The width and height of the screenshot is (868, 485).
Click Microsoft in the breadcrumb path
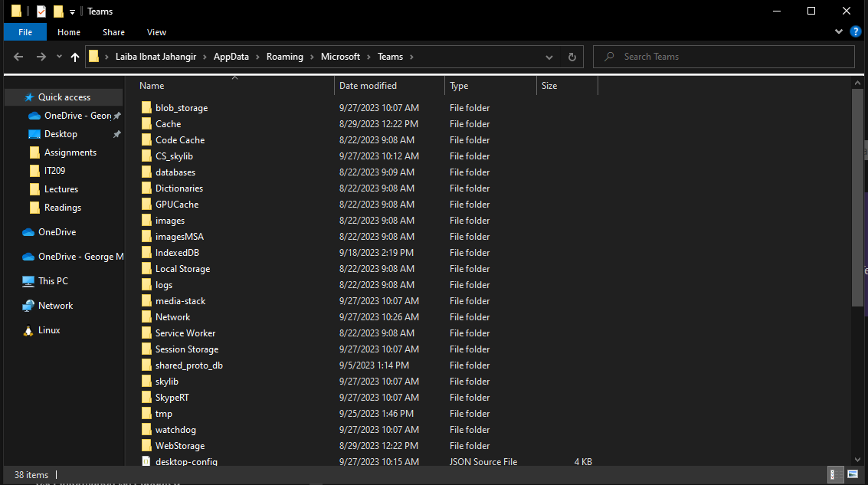click(340, 57)
